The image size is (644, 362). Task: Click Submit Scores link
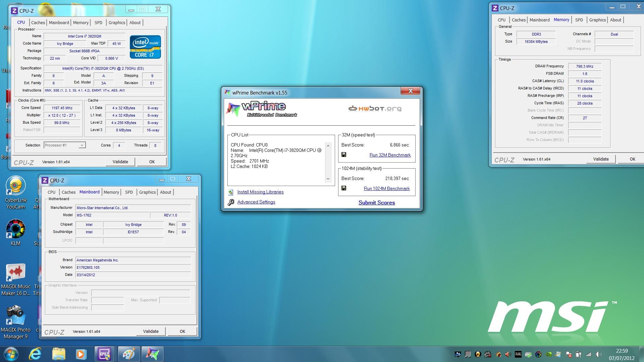point(377,202)
